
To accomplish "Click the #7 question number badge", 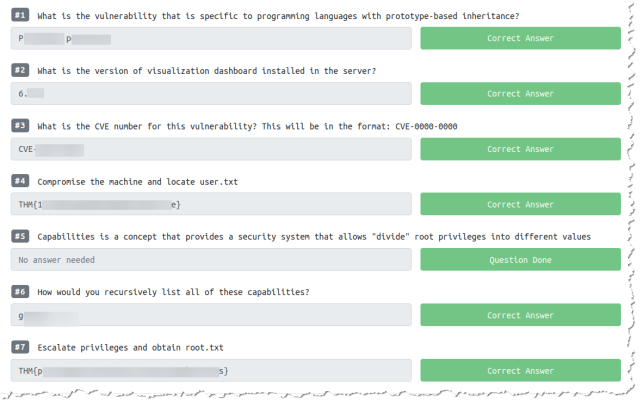I will 21,346.
